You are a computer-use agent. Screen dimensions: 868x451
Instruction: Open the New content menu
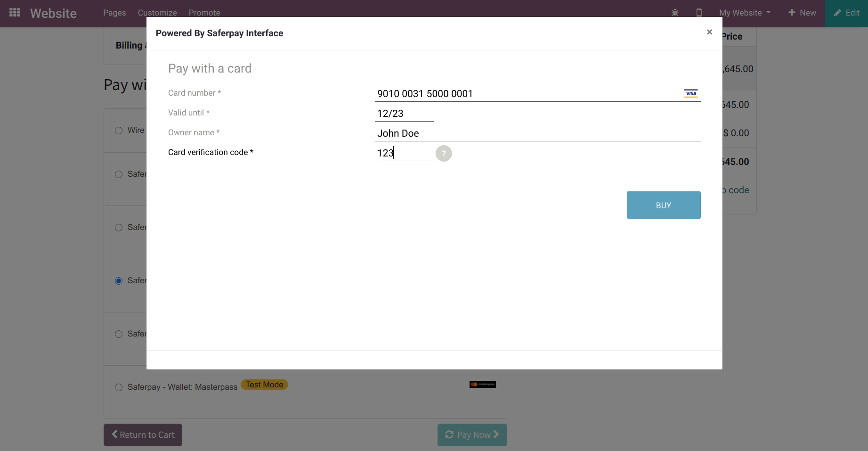click(802, 13)
